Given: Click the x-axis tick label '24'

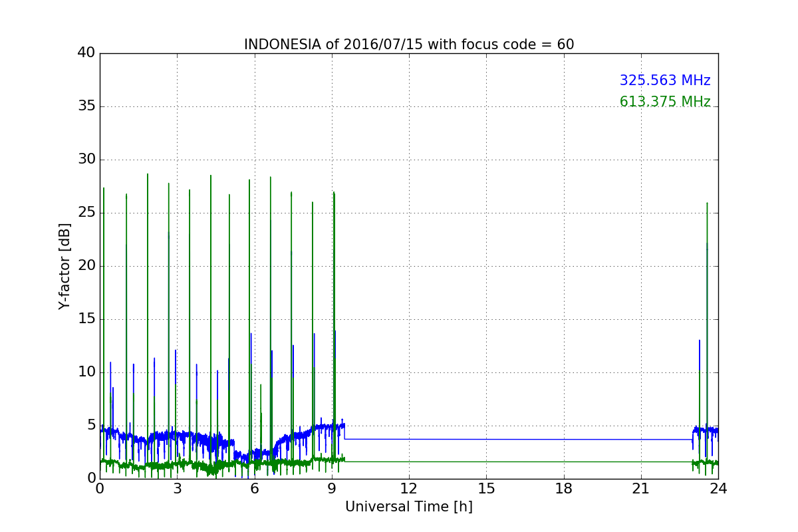Looking at the screenshot, I should [718, 489].
